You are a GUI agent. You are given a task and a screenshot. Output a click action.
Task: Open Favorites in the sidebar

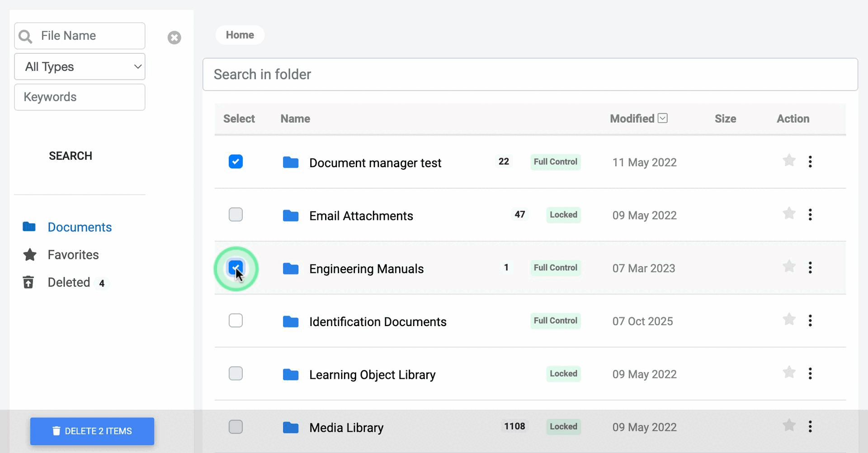pyautogui.click(x=73, y=255)
